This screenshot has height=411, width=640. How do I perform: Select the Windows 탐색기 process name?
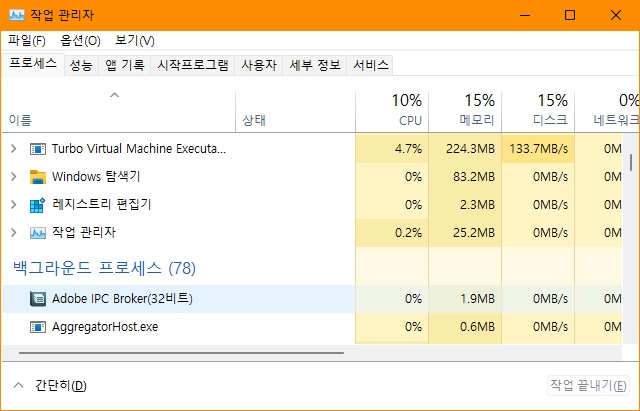click(96, 176)
